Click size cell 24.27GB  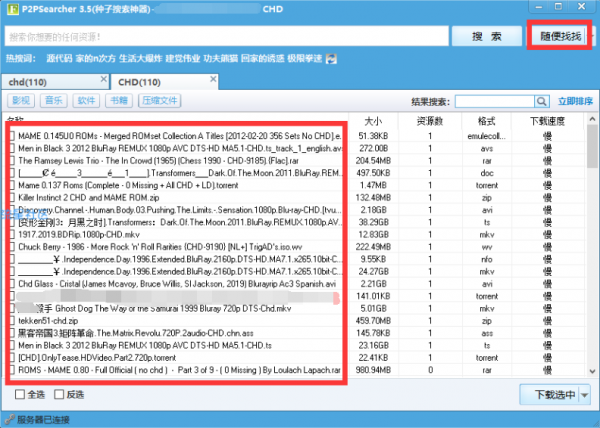[x=373, y=272]
